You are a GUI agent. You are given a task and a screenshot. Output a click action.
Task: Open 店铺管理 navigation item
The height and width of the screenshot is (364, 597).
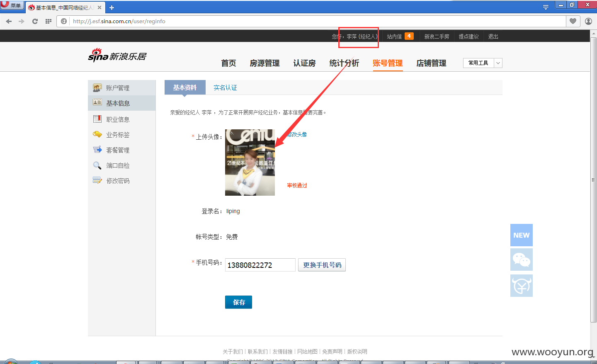click(431, 63)
